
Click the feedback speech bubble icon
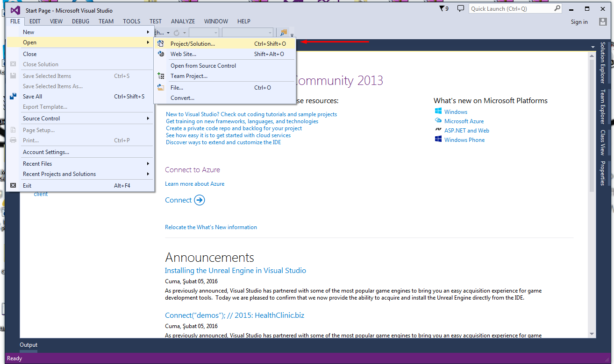coord(460,8)
